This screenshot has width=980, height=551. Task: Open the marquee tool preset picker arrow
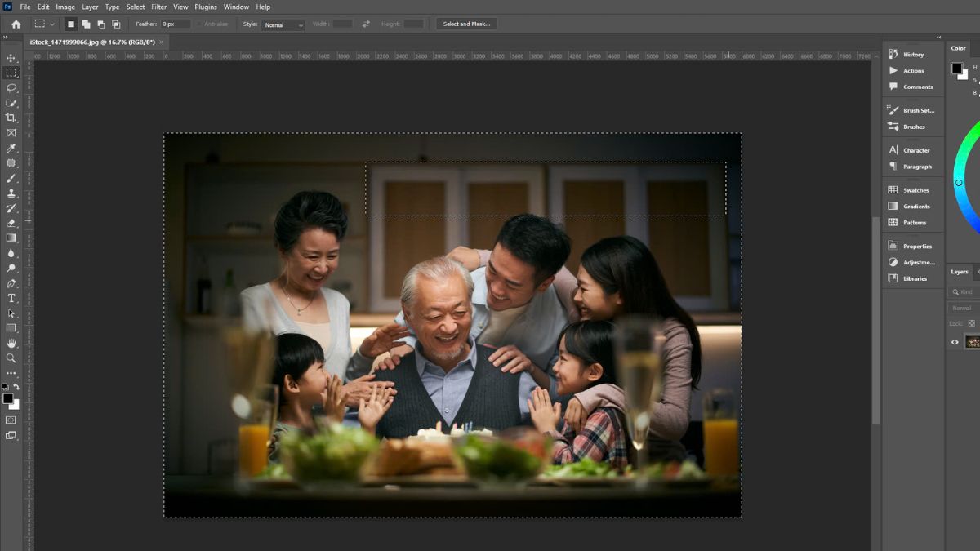click(53, 24)
